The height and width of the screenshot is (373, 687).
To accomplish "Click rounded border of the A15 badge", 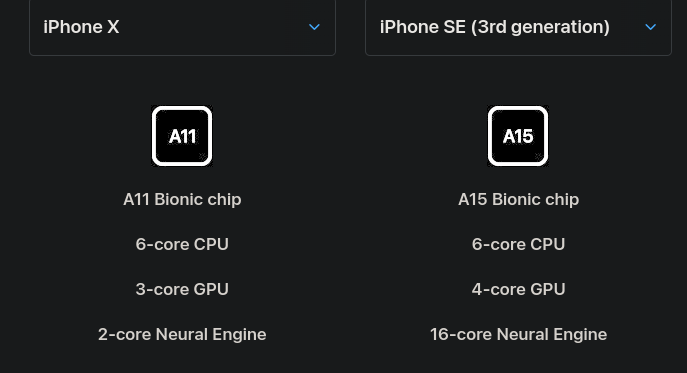I will [518, 108].
